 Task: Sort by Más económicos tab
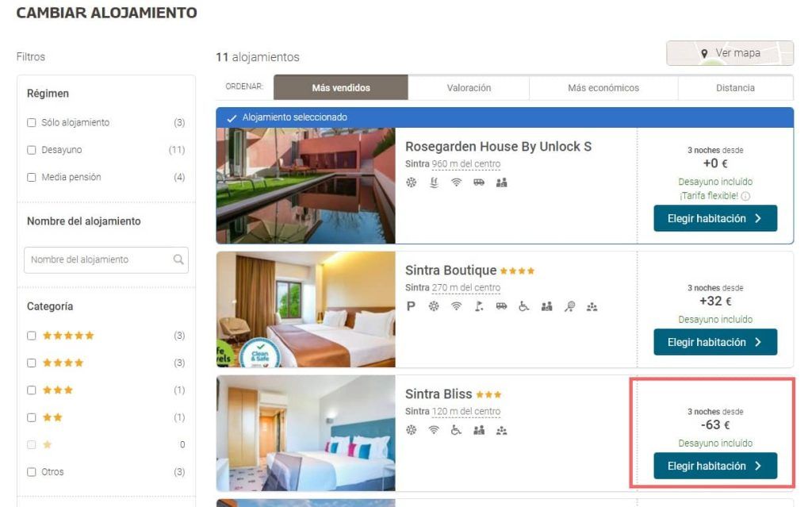[x=603, y=87]
